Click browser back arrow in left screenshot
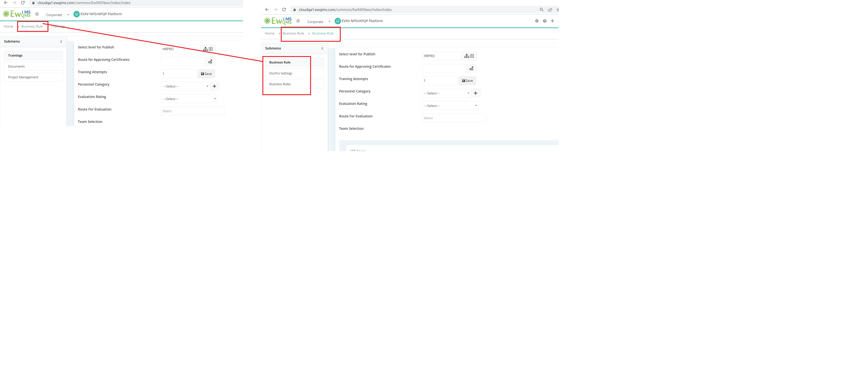Image resolution: width=868 pixels, height=389 pixels. pyautogui.click(x=6, y=3)
